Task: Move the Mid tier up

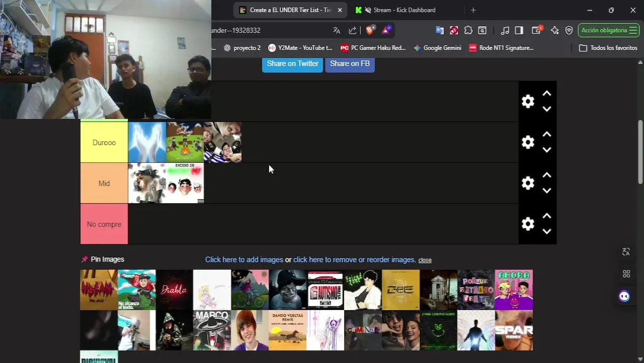Action: (x=547, y=175)
